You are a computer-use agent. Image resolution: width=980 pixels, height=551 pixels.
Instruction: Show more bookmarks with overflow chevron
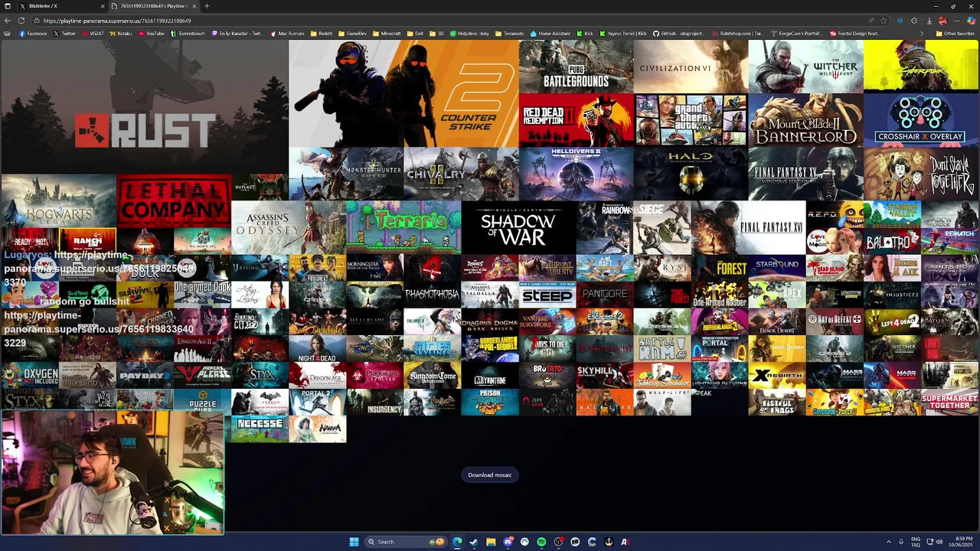tap(922, 34)
